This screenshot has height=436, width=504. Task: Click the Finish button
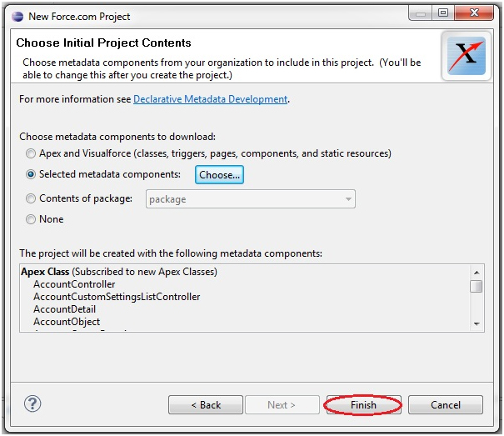363,405
